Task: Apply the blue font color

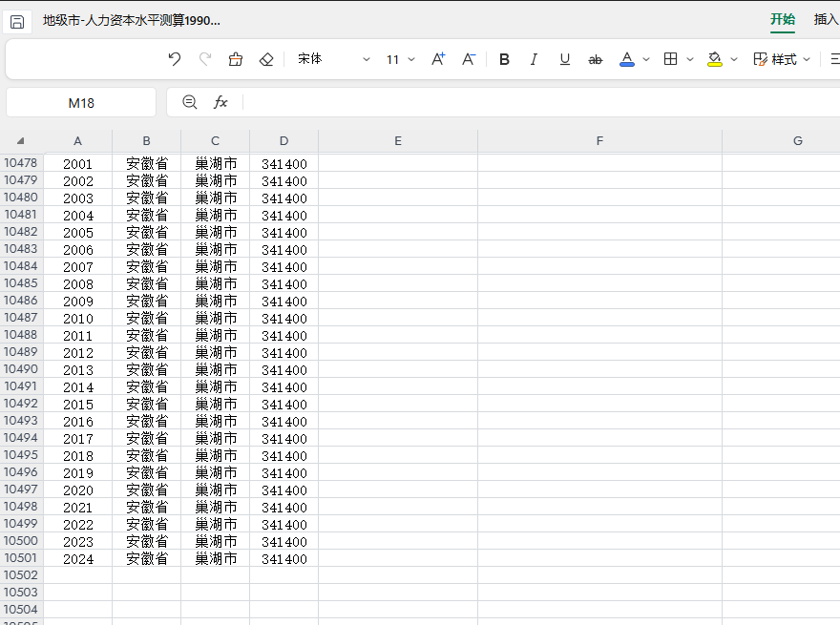Action: pos(627,59)
